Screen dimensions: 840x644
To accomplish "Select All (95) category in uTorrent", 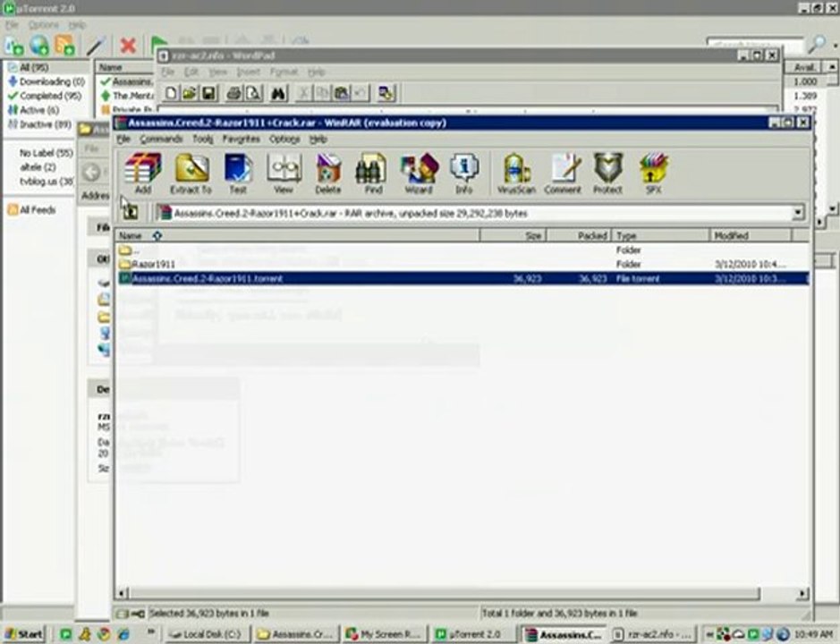I will tap(29, 67).
